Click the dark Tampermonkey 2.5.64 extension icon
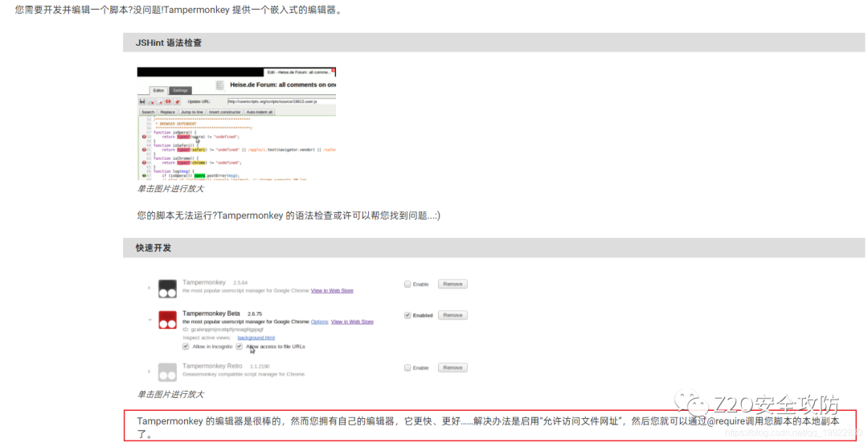The image size is (868, 443). [167, 289]
